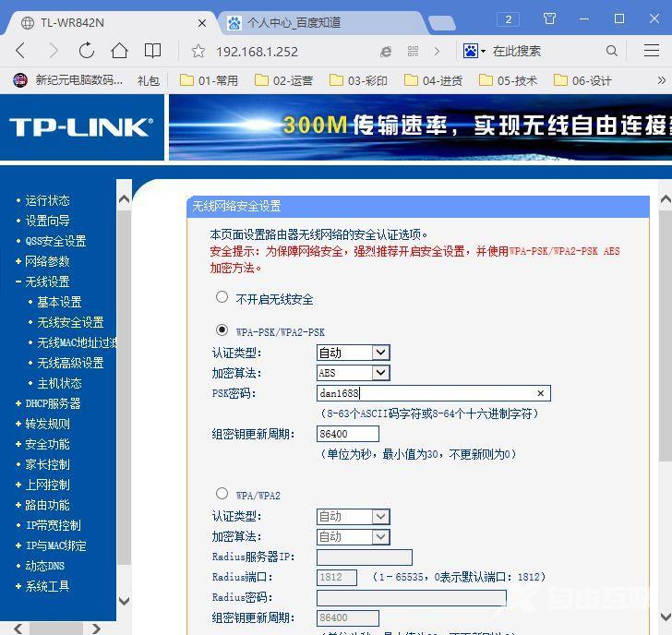The image size is (672, 635).
Task: Click the search magnifier icon
Action: (611, 52)
